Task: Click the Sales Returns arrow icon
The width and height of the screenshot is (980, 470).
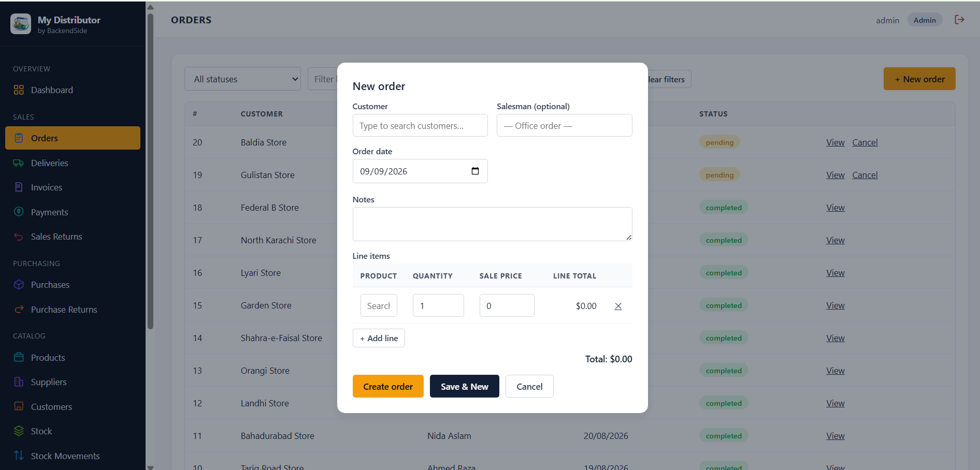Action: [19, 237]
